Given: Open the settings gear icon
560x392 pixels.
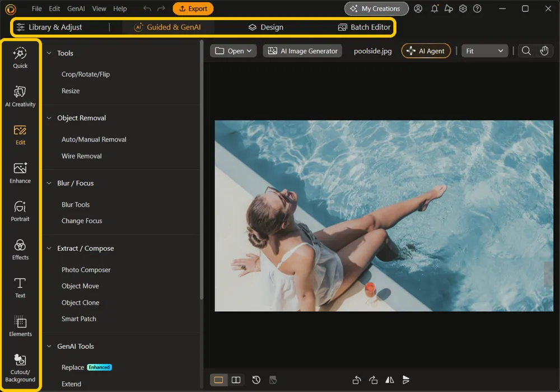Looking at the screenshot, I should click(x=463, y=8).
